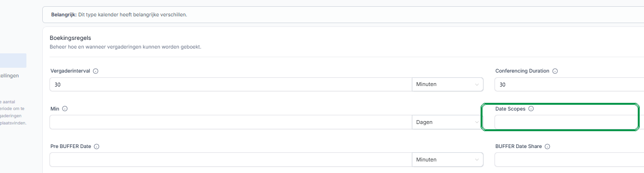Open the Date Scopes info icon
This screenshot has height=173, width=644.
tap(531, 109)
